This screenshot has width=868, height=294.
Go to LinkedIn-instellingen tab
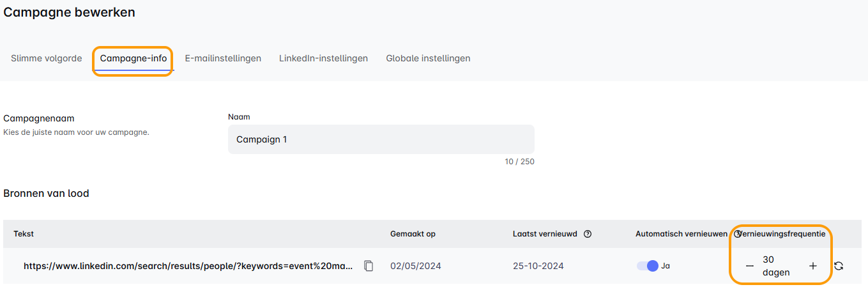323,58
